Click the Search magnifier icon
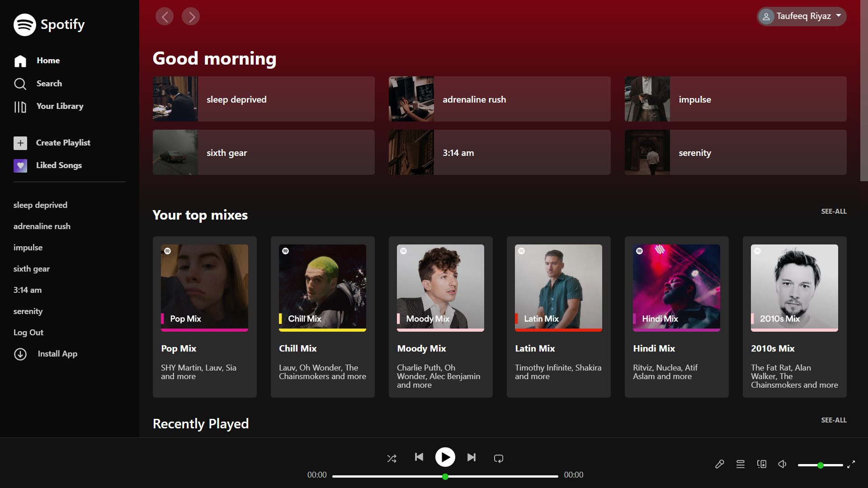The height and width of the screenshot is (488, 868). click(20, 84)
